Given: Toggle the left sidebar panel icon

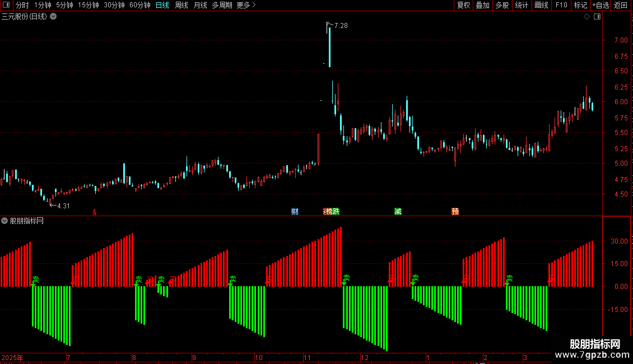Looking at the screenshot, I should click(x=6, y=5).
